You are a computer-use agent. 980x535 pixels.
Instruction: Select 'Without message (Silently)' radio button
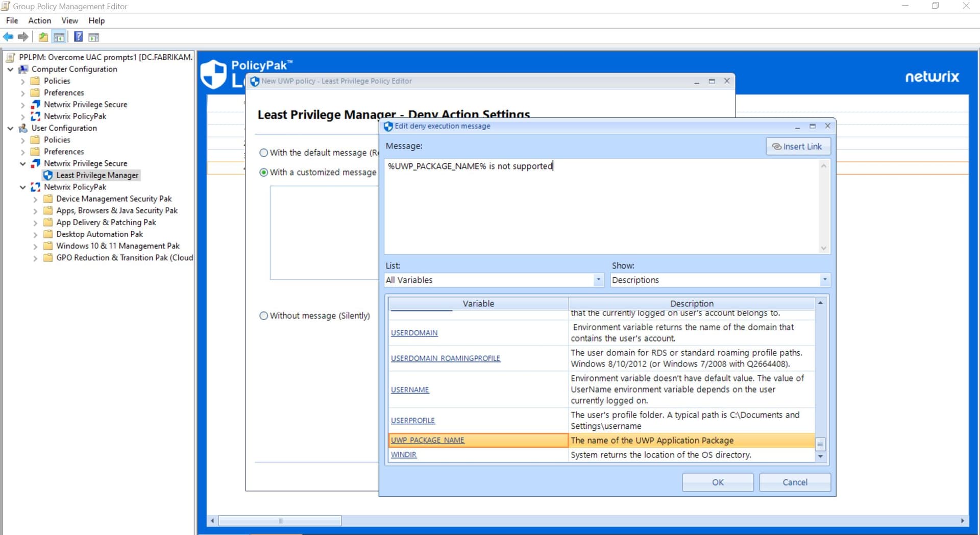click(264, 316)
